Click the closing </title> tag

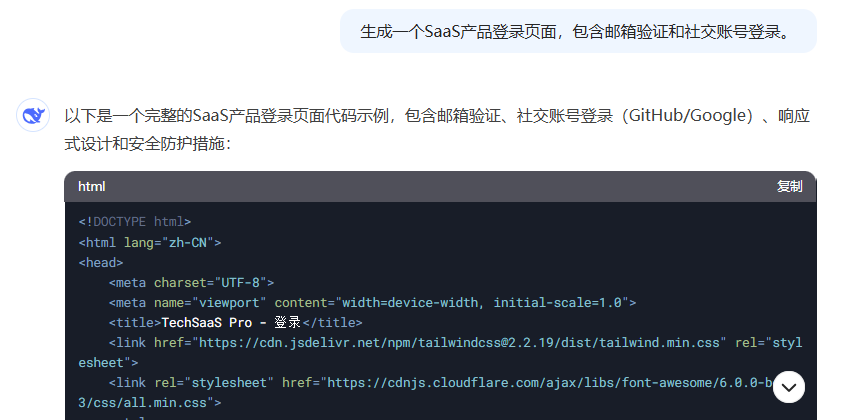coord(332,323)
